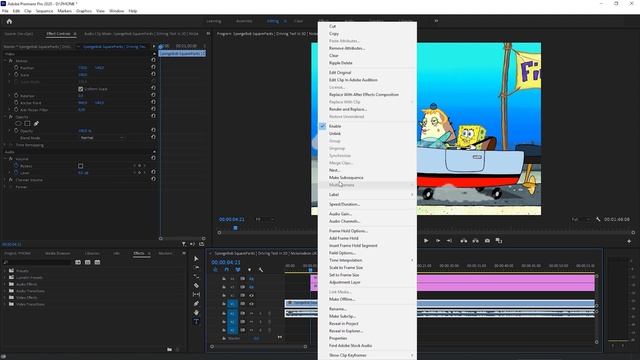The width and height of the screenshot is (640, 360).
Task: Toggle the Uniform Scale checkbox
Action: pyautogui.click(x=80, y=89)
